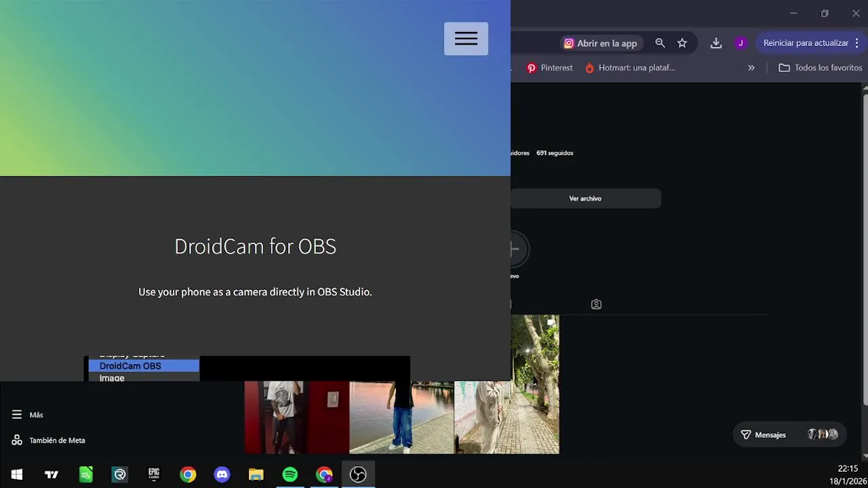Switch to OBS Studio in the taskbar
Image resolution: width=868 pixels, height=488 pixels.
click(358, 474)
